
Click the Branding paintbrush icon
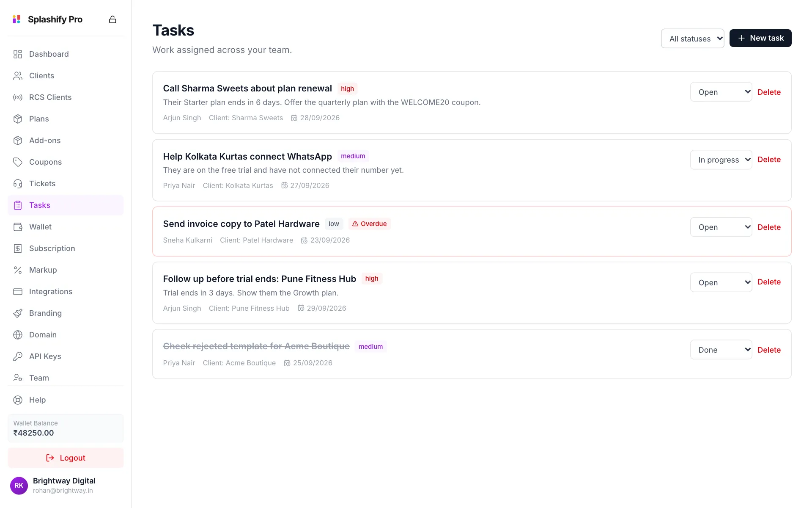pos(18,313)
